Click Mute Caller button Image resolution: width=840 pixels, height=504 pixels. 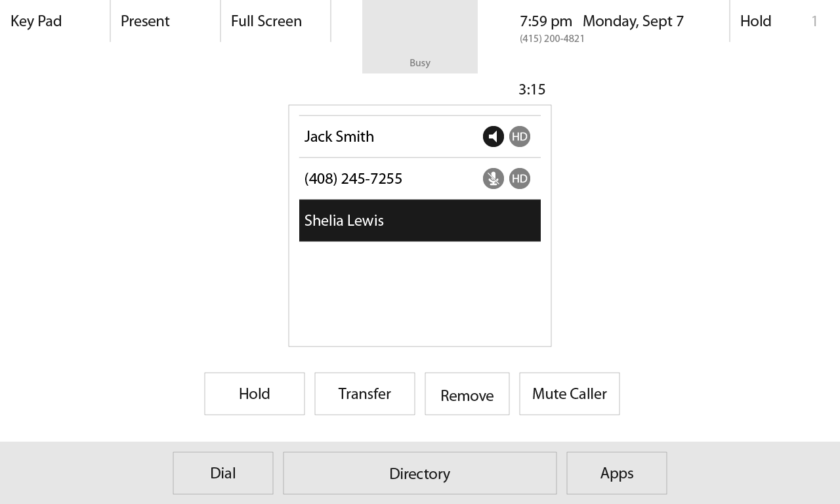pos(570,394)
